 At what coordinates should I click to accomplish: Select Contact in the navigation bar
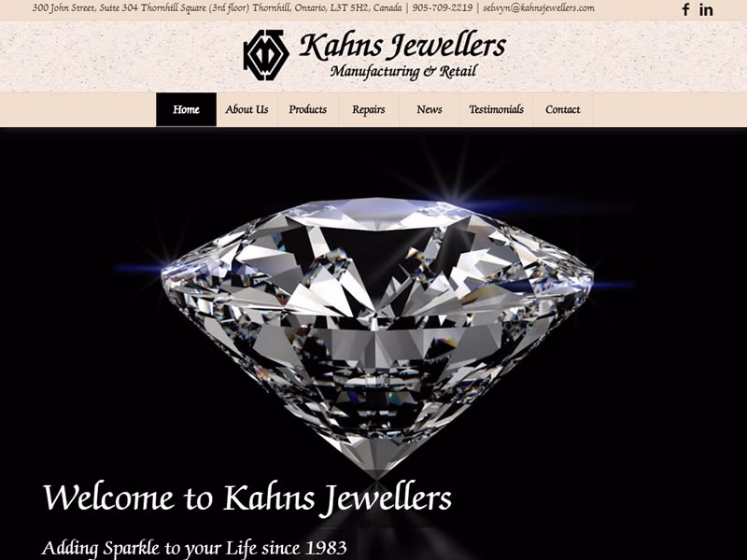click(x=563, y=109)
